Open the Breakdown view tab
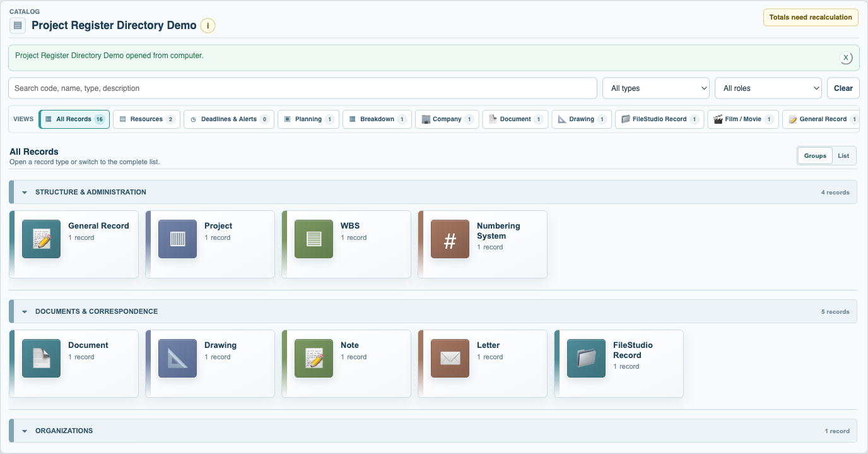This screenshot has height=454, width=868. [377, 119]
